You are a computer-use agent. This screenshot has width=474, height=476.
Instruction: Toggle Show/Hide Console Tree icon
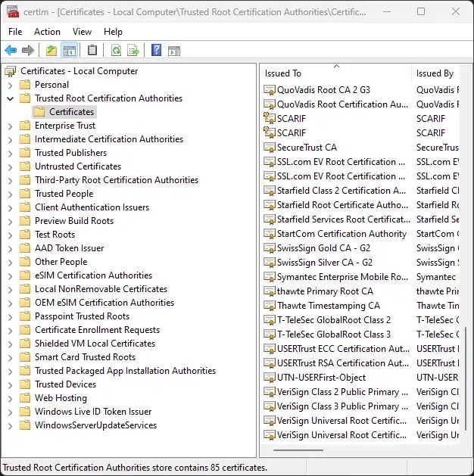point(70,50)
